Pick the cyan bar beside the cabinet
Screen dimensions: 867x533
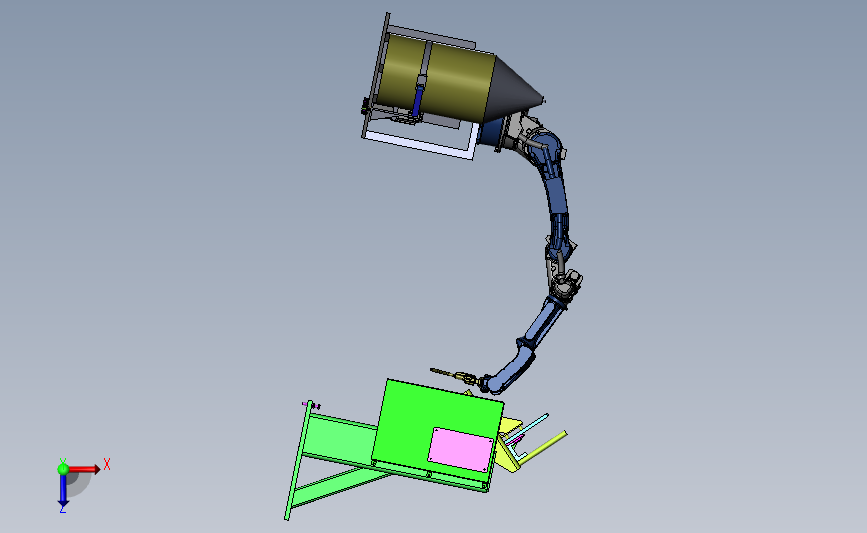(x=529, y=427)
